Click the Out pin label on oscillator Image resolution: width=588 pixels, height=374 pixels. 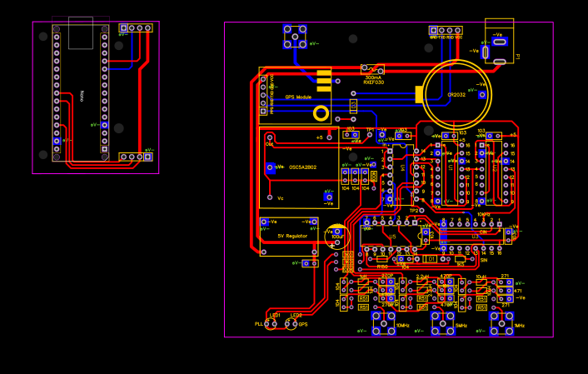[x=269, y=144]
